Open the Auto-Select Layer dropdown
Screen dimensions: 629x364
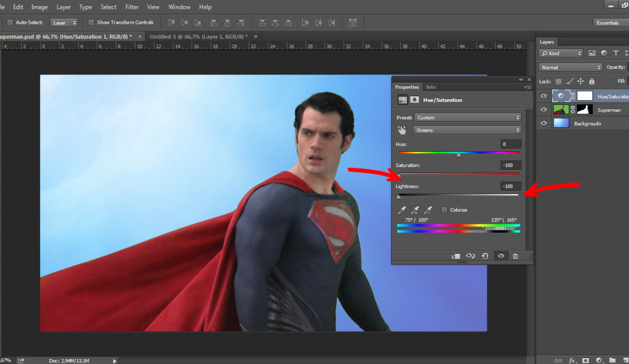(63, 23)
